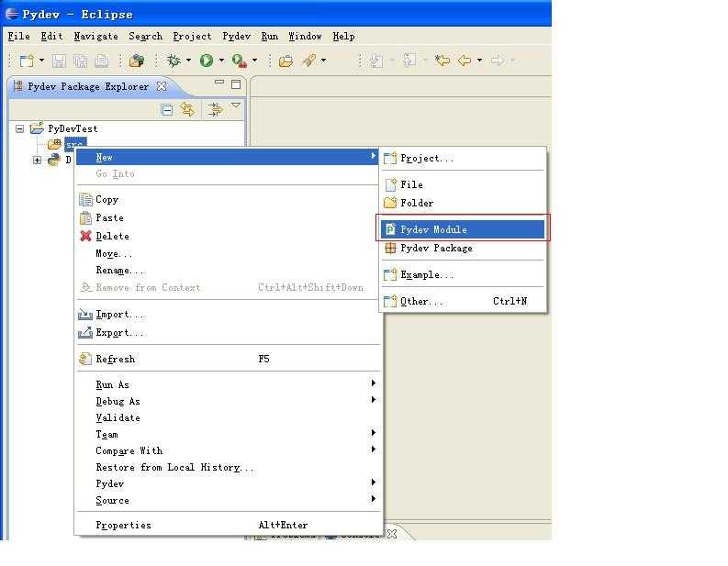Screen dimensions: 728x566
Task: Open the Debug As submenu
Action: [x=228, y=401]
